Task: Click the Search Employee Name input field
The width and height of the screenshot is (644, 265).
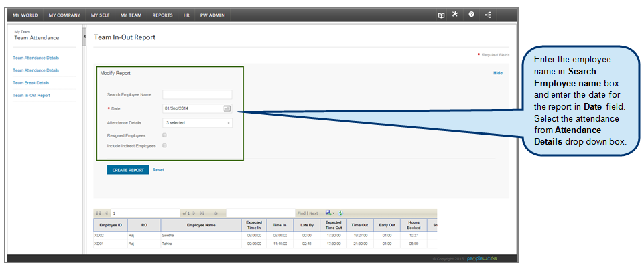Action: 197,95
